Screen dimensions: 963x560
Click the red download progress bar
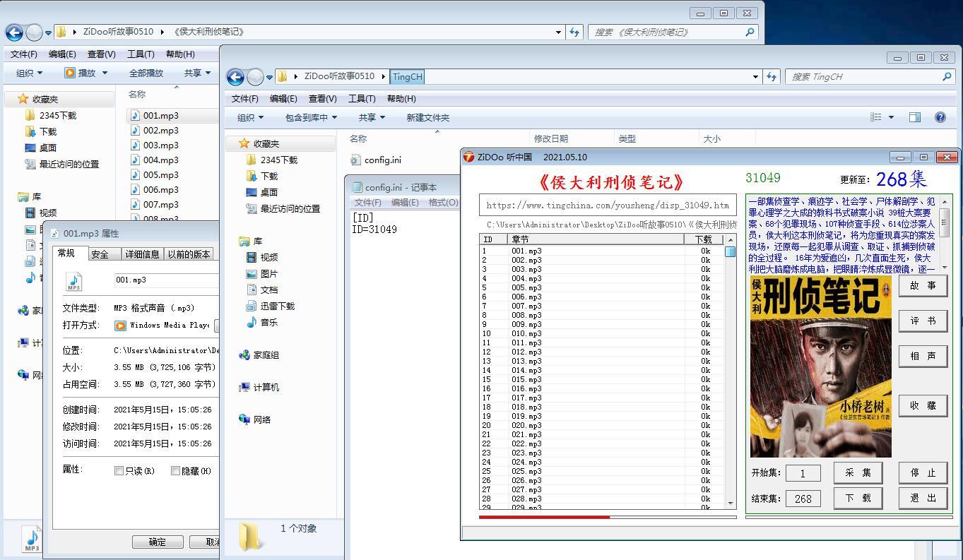(x=544, y=517)
